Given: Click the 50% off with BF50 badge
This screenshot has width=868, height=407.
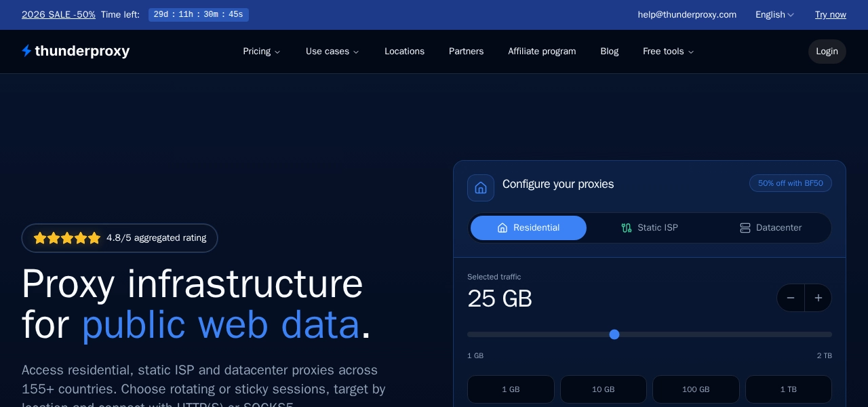Looking at the screenshot, I should click(x=791, y=183).
